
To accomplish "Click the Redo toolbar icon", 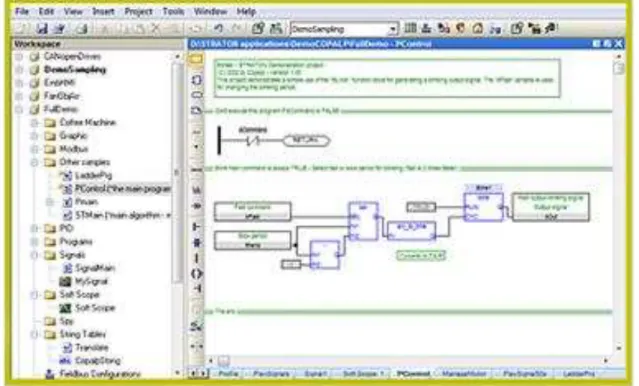I will [236, 29].
